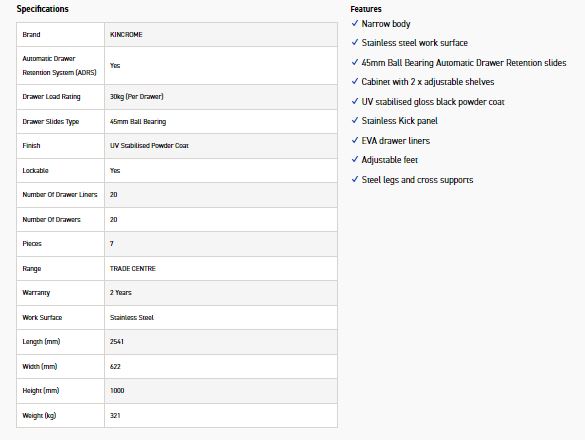Click the checkmark next to Cabinet with adjustable shelves
Viewport: 585px width, 440px height.
pos(355,81)
